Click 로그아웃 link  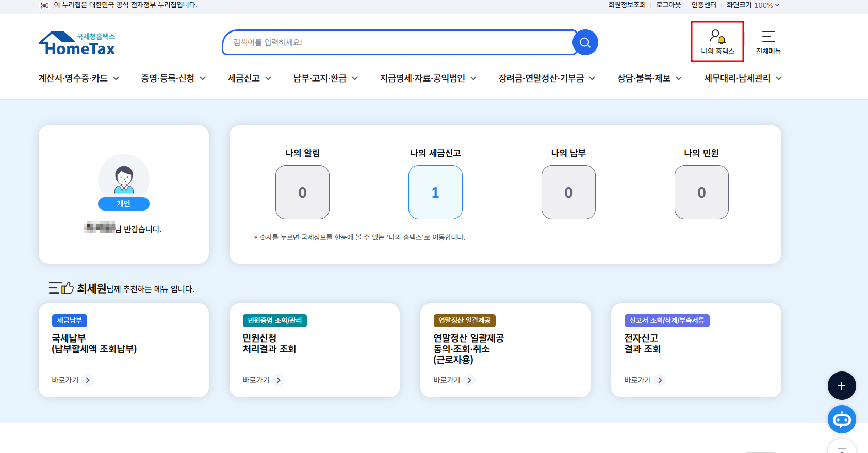[x=668, y=5]
